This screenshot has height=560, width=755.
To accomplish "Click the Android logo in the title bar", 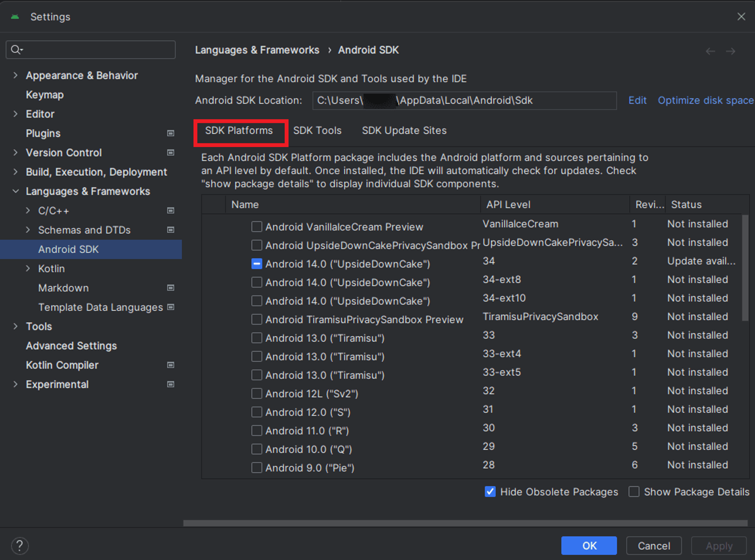I will coord(15,17).
